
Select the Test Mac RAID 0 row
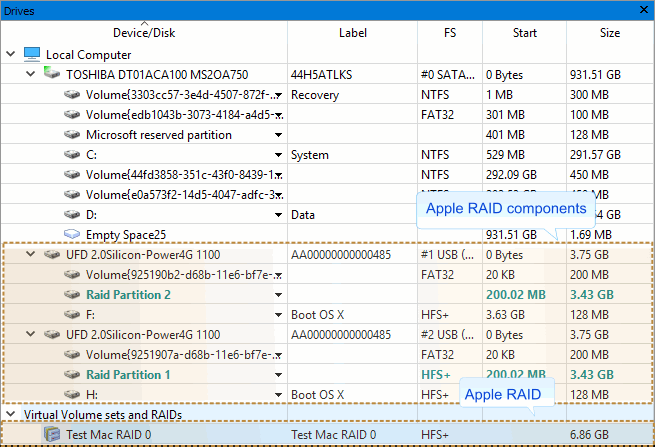pos(328,434)
